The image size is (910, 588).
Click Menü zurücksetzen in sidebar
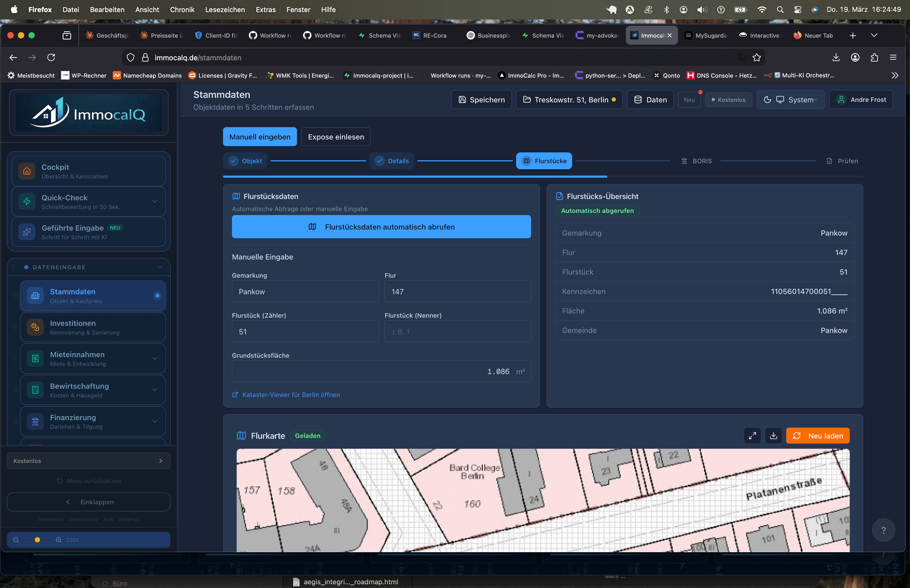(88, 481)
